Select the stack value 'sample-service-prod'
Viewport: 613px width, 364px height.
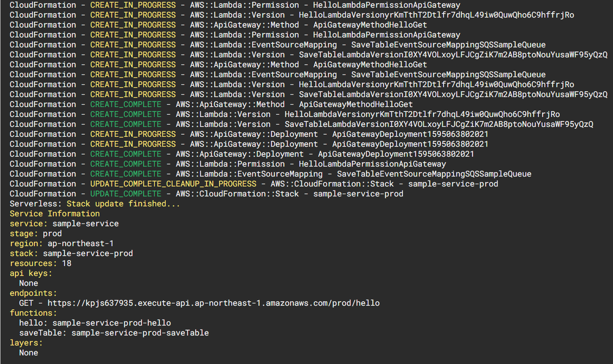(x=88, y=254)
